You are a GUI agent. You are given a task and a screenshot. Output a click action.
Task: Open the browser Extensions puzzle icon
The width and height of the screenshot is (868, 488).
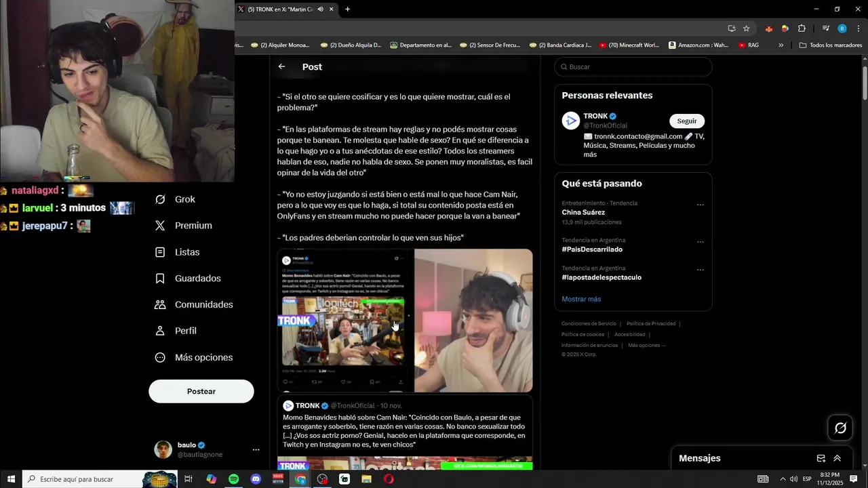[802, 28]
